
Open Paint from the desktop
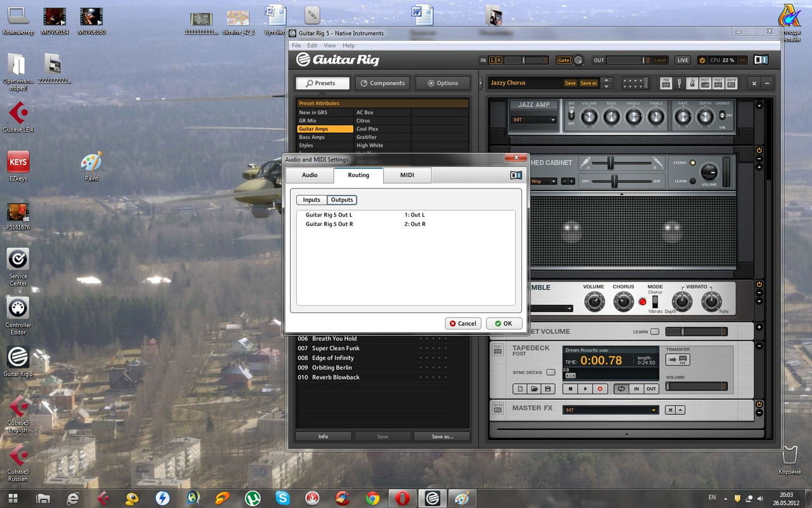(x=91, y=166)
